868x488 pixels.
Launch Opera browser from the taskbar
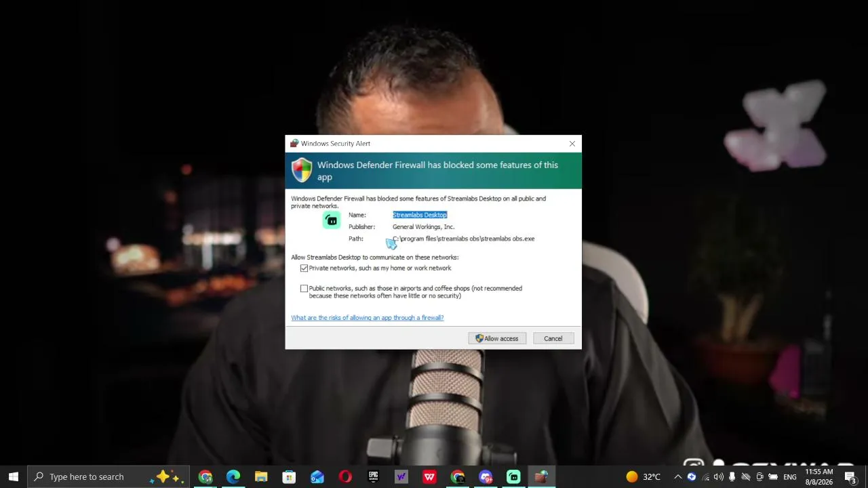pos(345,476)
